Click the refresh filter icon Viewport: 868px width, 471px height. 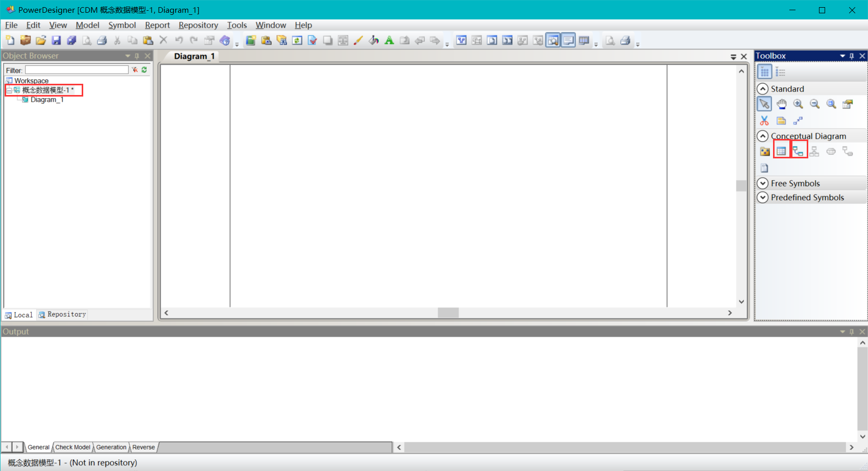(x=144, y=69)
